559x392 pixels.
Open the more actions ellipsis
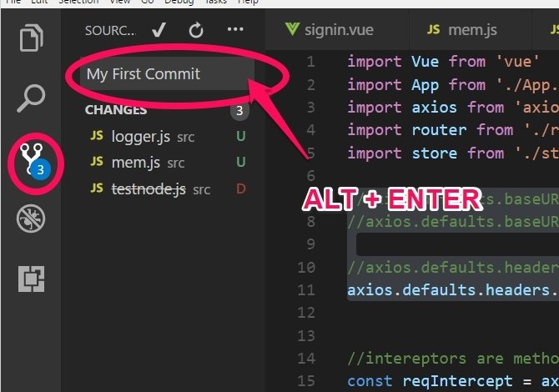[235, 29]
